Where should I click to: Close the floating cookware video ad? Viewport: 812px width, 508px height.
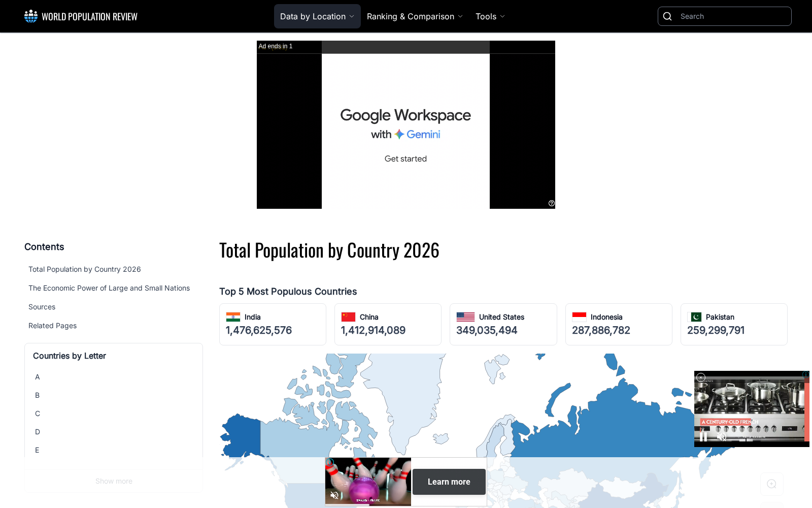701,377
